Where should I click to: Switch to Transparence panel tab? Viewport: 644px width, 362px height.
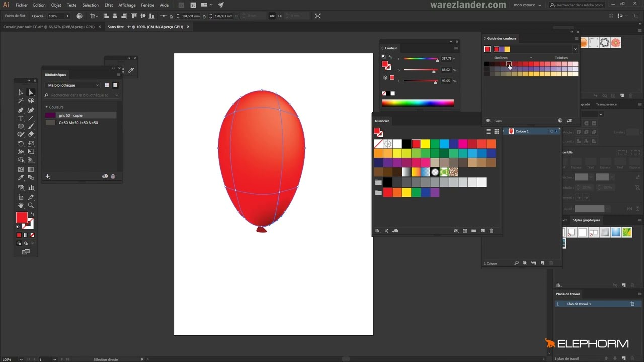(x=606, y=104)
